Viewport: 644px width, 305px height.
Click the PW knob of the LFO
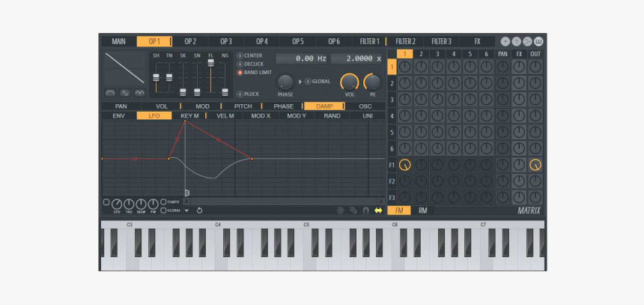tap(154, 204)
